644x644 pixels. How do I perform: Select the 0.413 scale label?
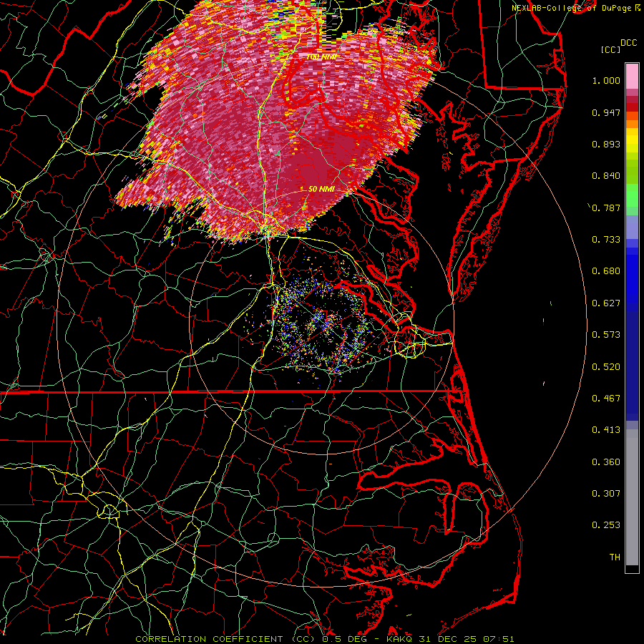pos(606,430)
